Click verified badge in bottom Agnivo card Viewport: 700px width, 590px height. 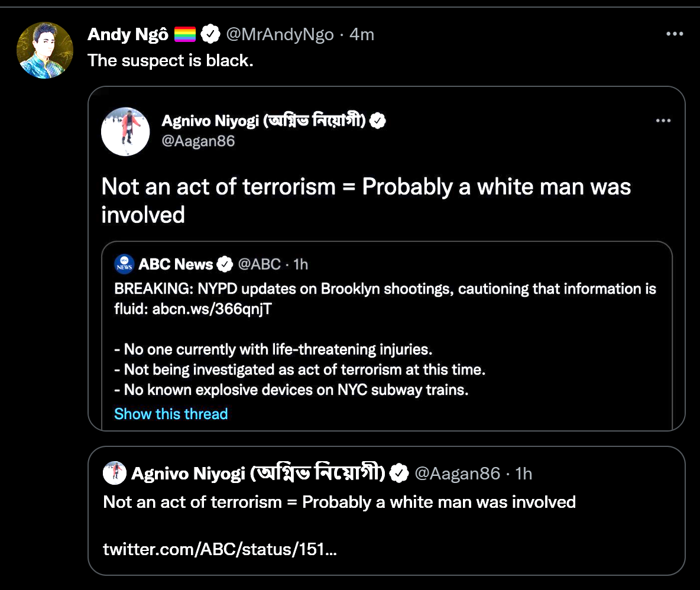coord(401,474)
